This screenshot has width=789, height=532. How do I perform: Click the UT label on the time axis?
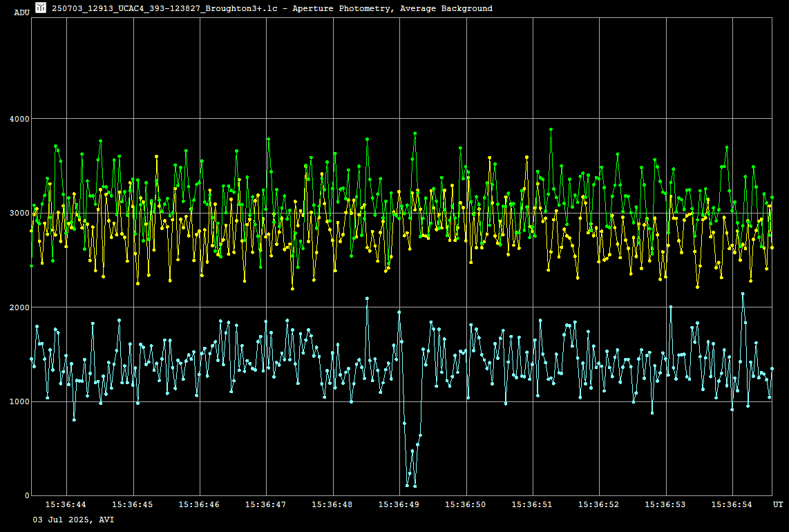pyautogui.click(x=778, y=505)
